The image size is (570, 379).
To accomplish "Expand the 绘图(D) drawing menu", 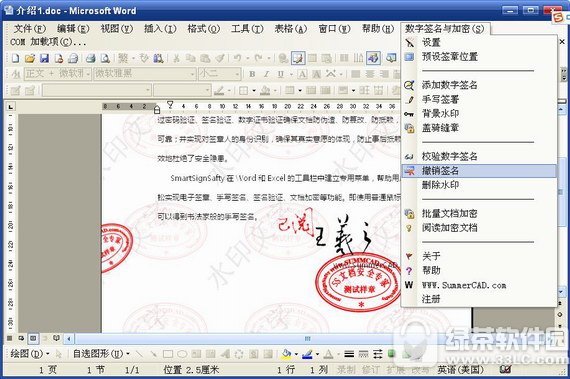I will tap(30, 354).
